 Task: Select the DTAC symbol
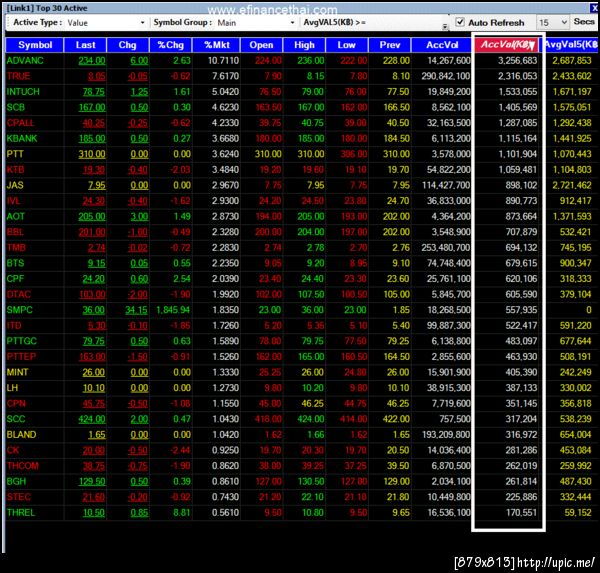19,294
